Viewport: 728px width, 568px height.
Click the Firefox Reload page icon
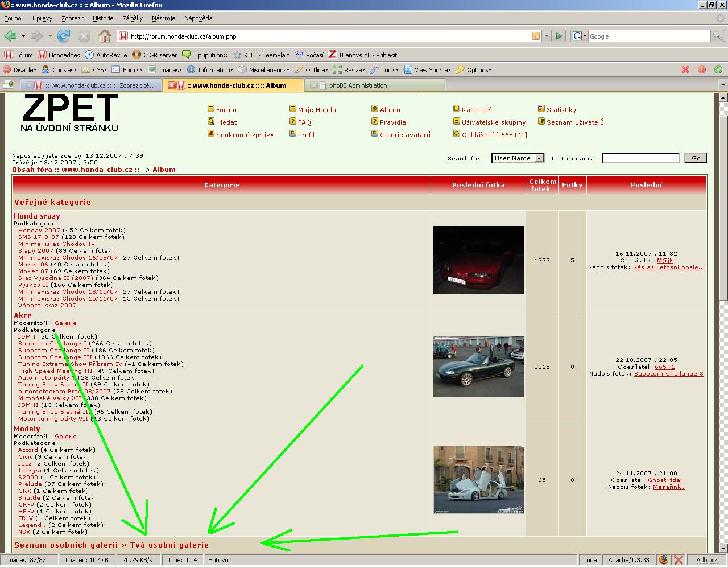pyautogui.click(x=64, y=36)
